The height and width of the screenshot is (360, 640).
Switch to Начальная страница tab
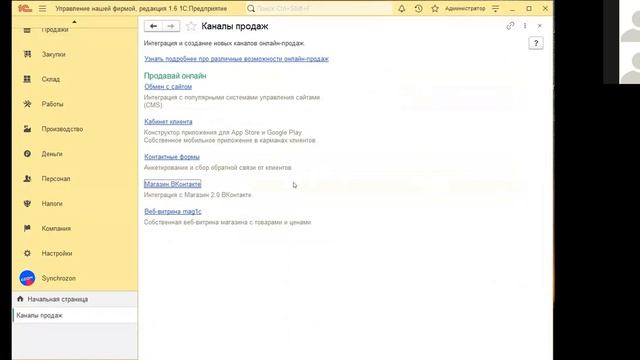point(75,299)
